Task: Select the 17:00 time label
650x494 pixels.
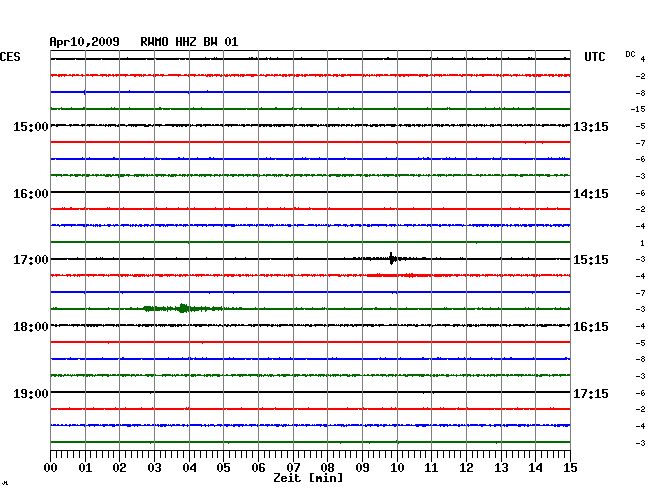Action: [31, 260]
